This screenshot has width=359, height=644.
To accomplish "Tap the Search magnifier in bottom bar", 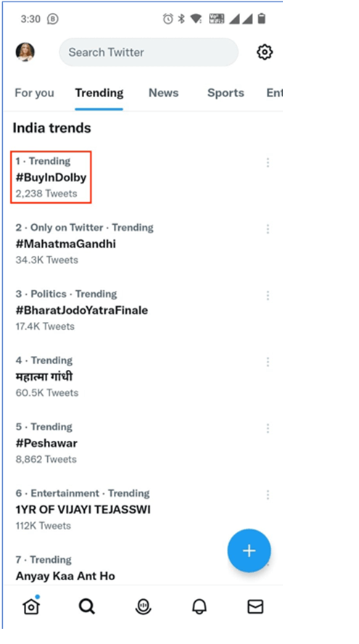I will (87, 606).
